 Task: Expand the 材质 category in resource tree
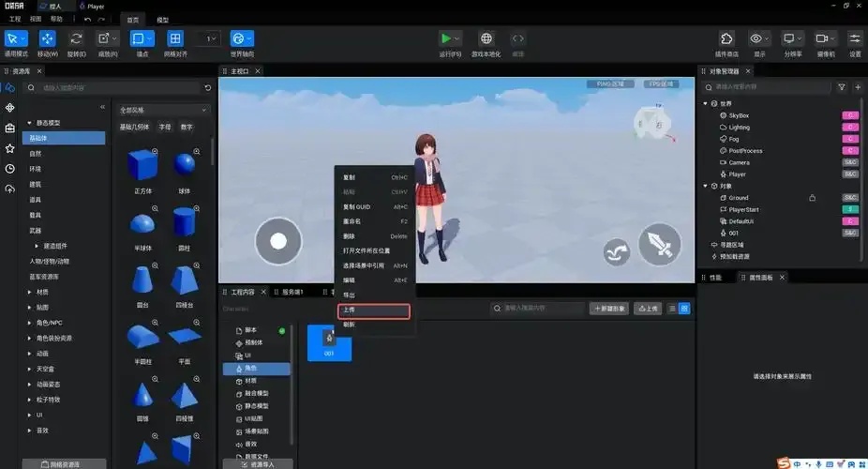(x=29, y=292)
